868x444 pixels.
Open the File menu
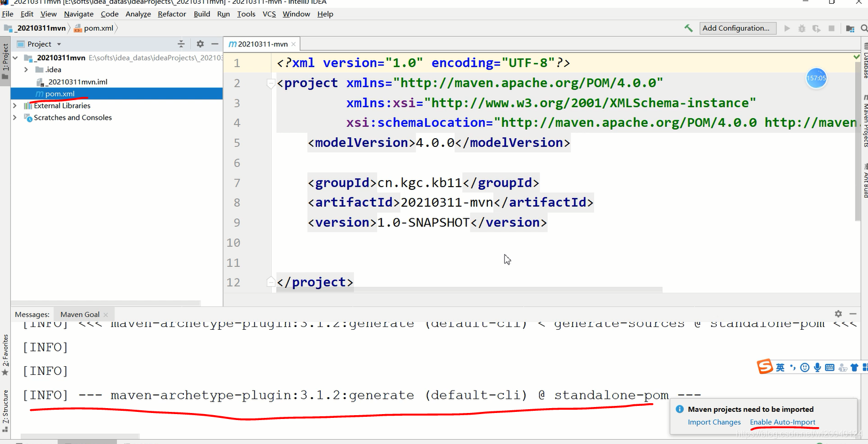click(8, 14)
